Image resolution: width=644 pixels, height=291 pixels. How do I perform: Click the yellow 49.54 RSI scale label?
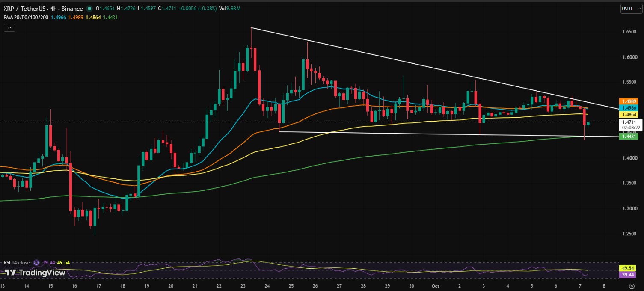coord(628,268)
